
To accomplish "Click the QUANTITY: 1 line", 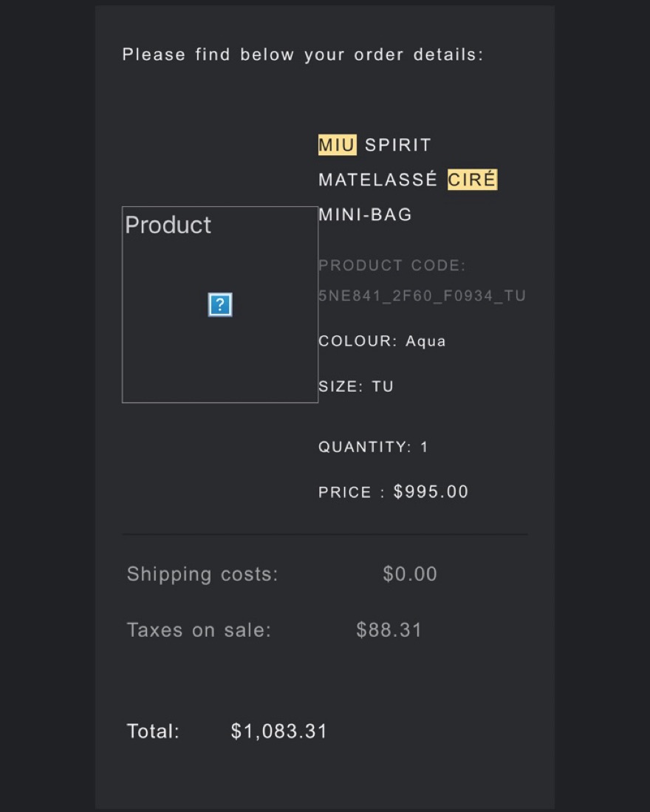I will pos(373,447).
